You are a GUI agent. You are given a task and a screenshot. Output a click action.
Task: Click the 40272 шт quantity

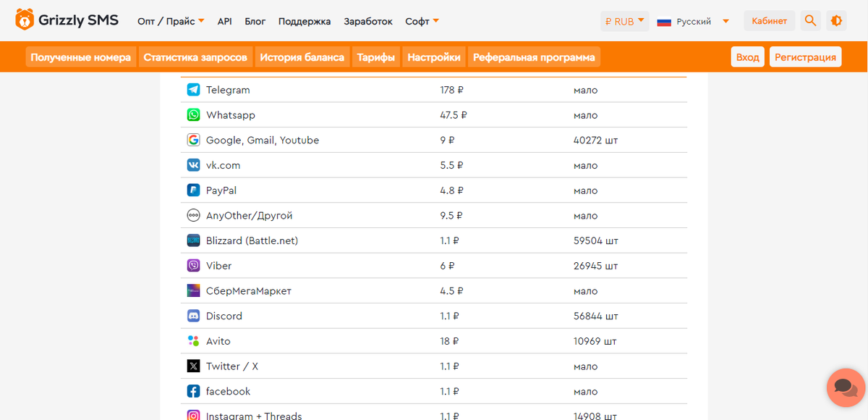[x=595, y=140]
